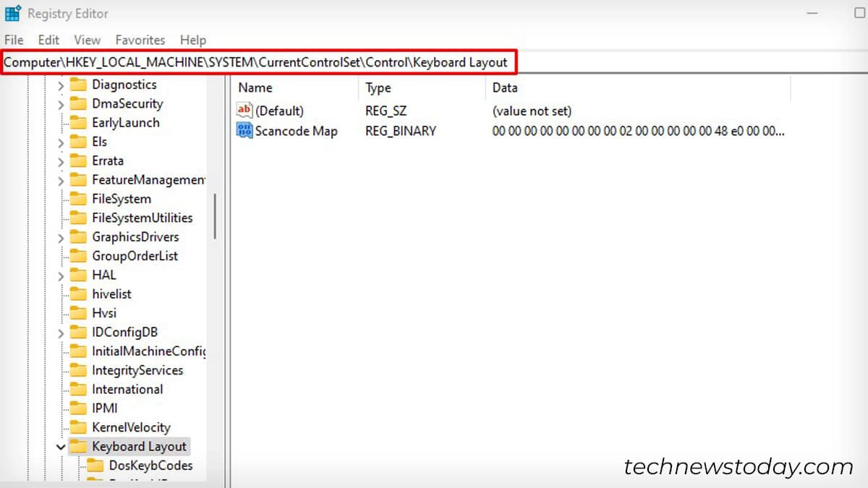Select the FileSystemUtilities folder icon
This screenshot has height=488, width=868.
click(78, 218)
